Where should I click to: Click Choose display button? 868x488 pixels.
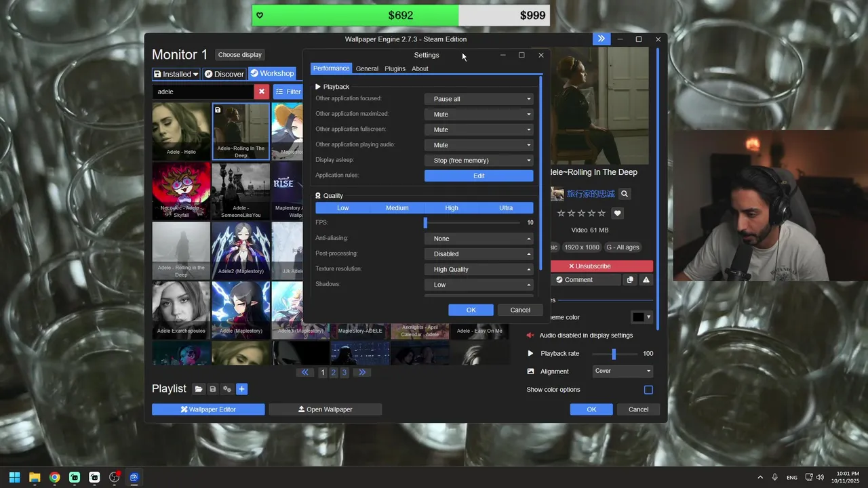pyautogui.click(x=240, y=55)
